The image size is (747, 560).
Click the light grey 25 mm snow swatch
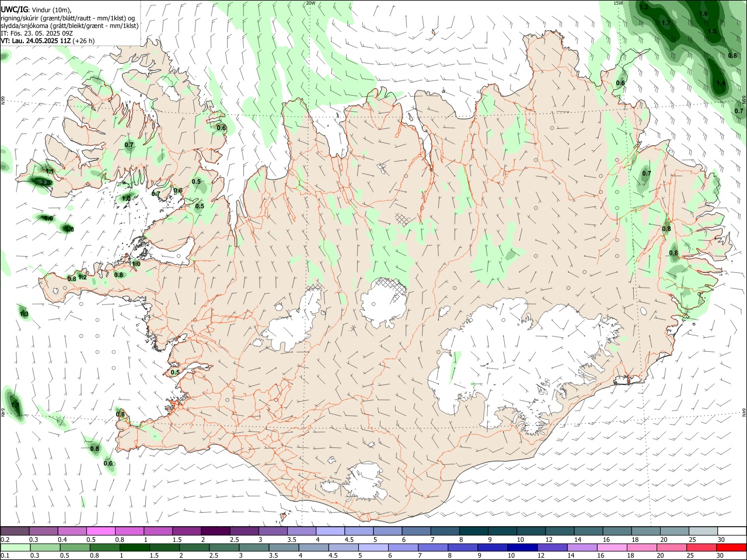[703, 531]
